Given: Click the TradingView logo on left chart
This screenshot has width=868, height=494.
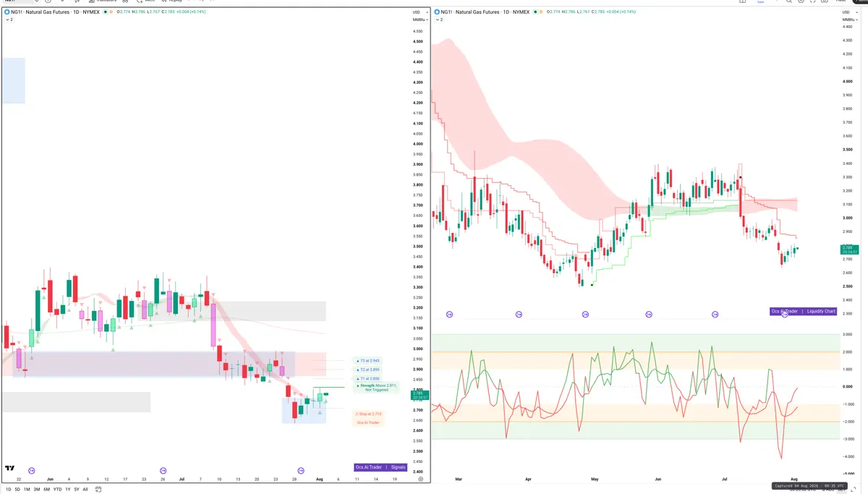Looking at the screenshot, I should [9, 468].
